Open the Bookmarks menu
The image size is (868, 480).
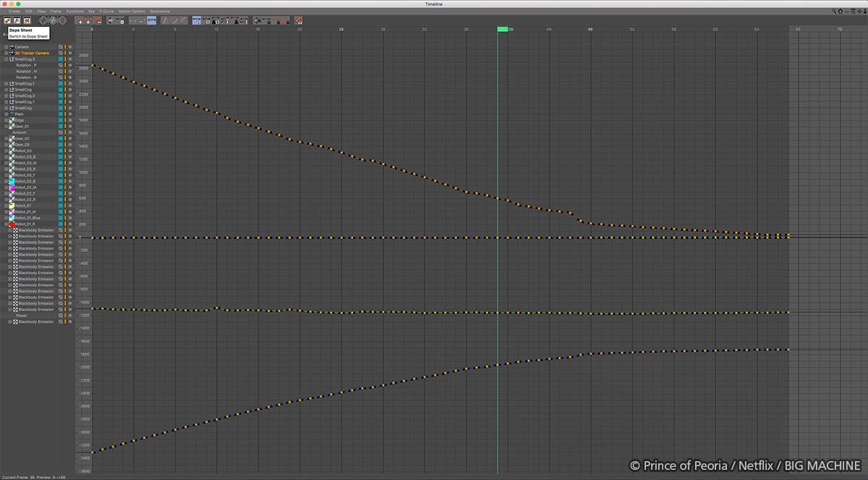(x=160, y=12)
